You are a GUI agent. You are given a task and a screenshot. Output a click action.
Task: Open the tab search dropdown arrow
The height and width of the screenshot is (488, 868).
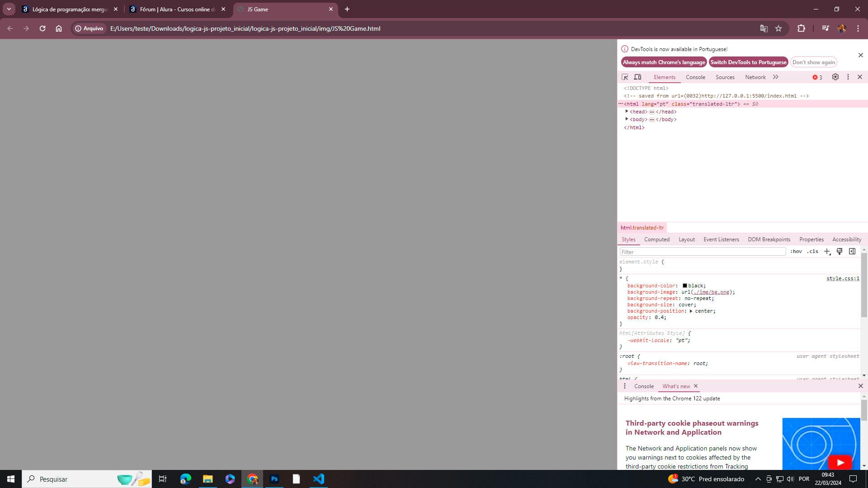click(9, 9)
